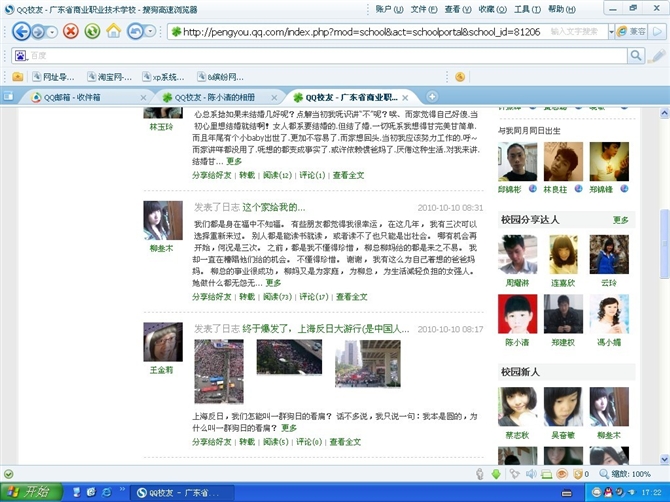Screen dimensions: 670x502
Task: Open the 查看 menu
Action: coord(458,9)
